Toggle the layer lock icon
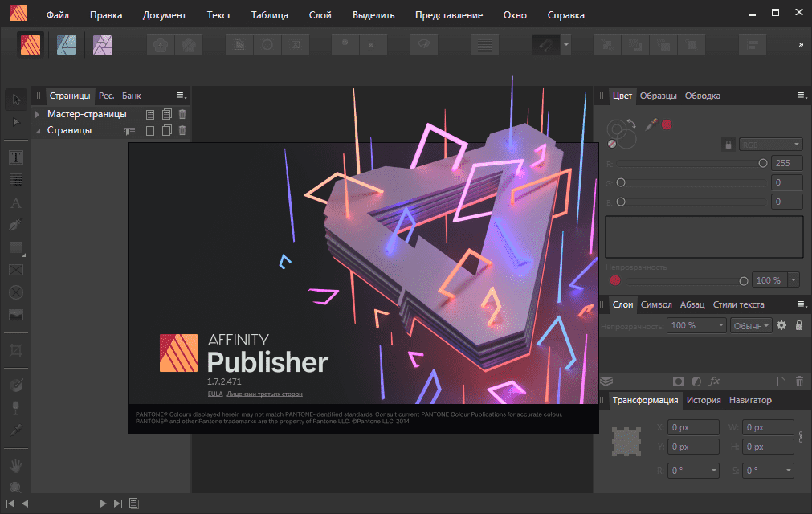The image size is (812, 514). click(799, 325)
